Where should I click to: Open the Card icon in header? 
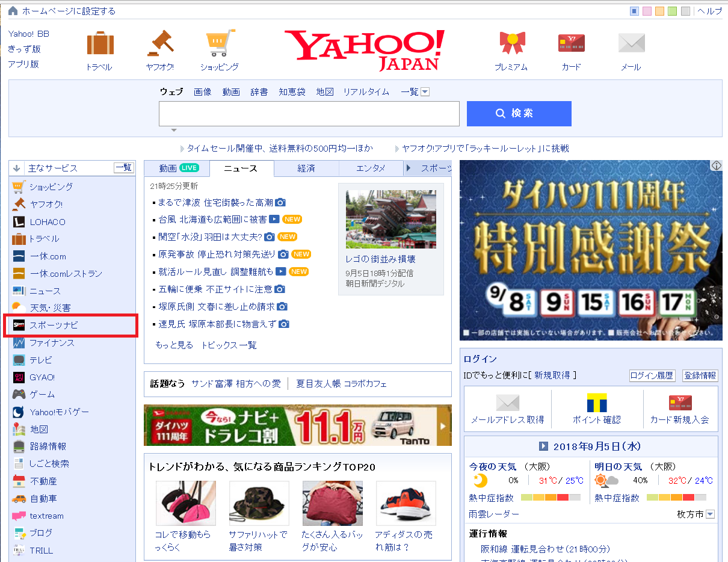(x=572, y=43)
